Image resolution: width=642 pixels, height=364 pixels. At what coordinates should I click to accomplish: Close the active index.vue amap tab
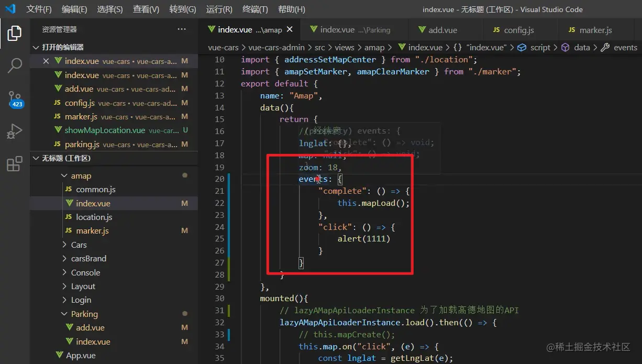[290, 30]
